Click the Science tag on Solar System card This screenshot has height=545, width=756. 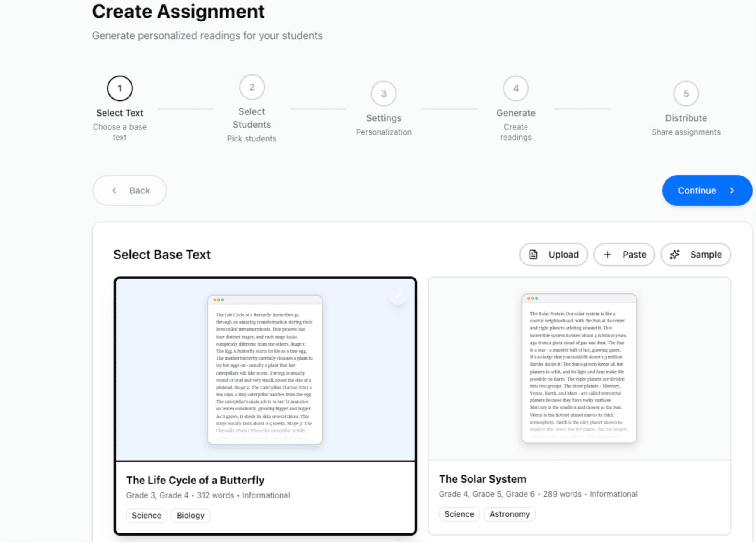459,514
